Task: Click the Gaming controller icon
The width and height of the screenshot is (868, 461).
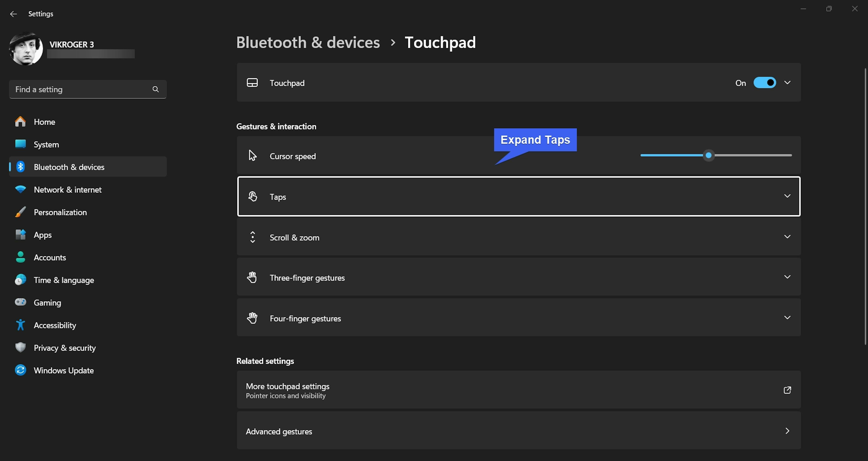Action: pos(20,302)
